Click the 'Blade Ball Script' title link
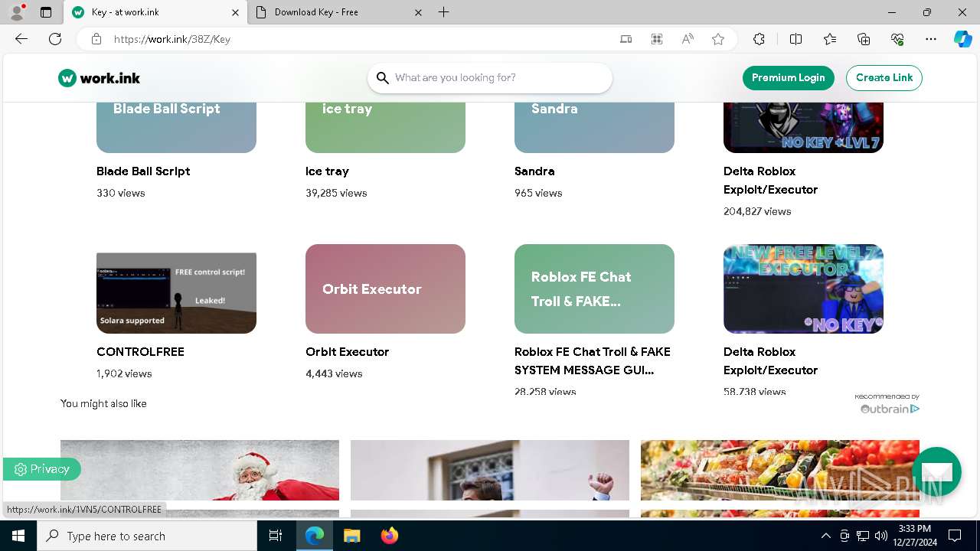Image resolution: width=980 pixels, height=551 pixels. (143, 171)
